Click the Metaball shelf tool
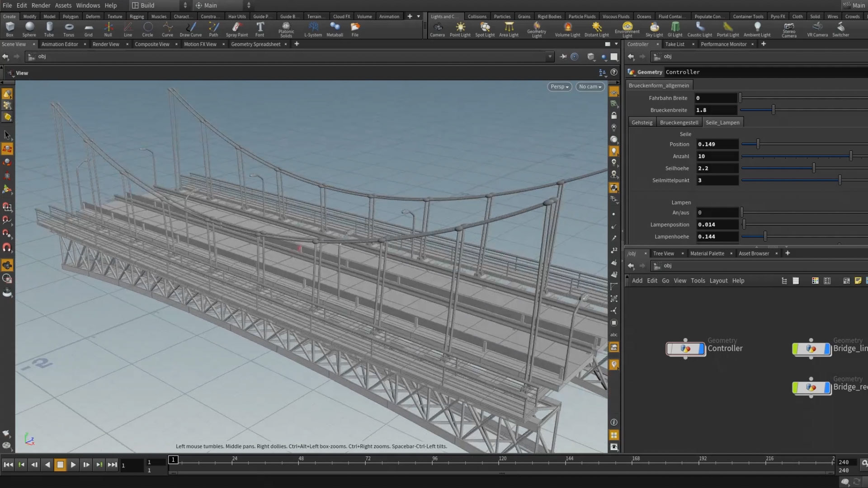This screenshot has width=868, height=488. [x=335, y=29]
